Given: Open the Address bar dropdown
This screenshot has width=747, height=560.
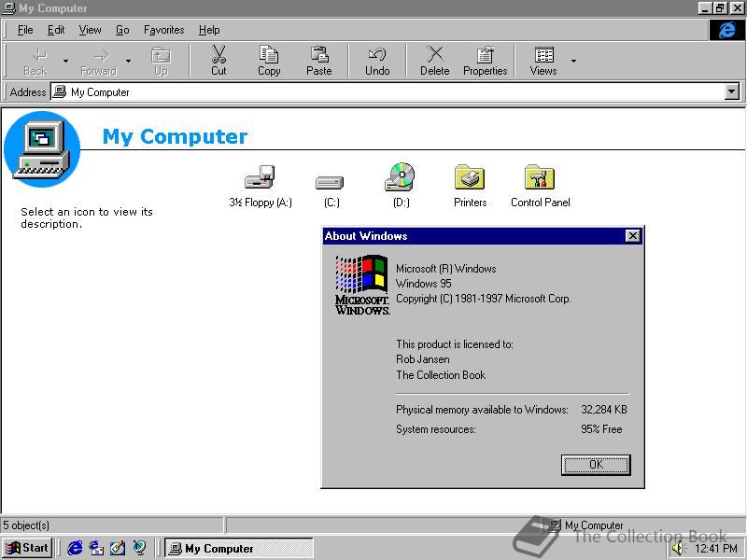Looking at the screenshot, I should pos(731,91).
